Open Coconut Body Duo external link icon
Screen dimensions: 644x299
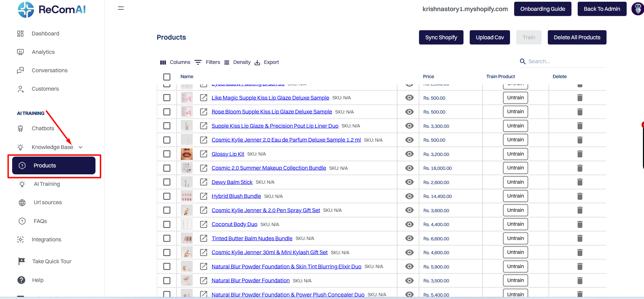point(204,224)
